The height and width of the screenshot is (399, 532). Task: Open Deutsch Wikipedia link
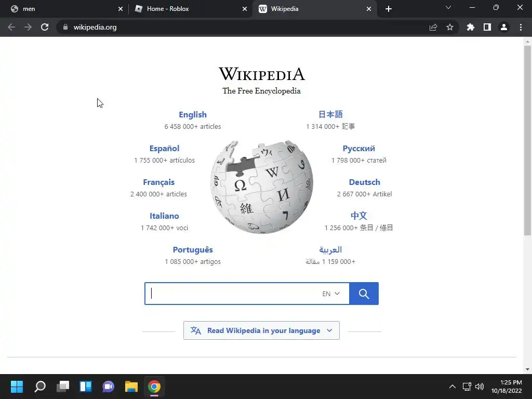364,182
